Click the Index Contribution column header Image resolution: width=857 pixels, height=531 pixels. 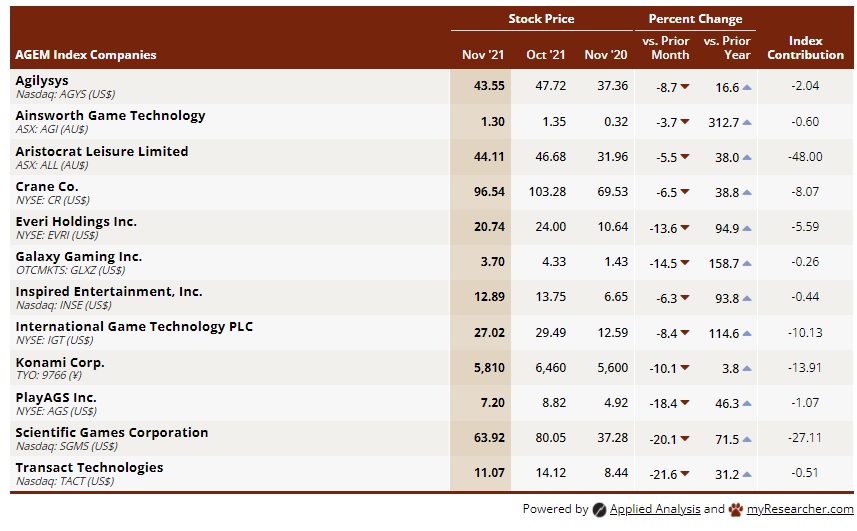tap(806, 48)
